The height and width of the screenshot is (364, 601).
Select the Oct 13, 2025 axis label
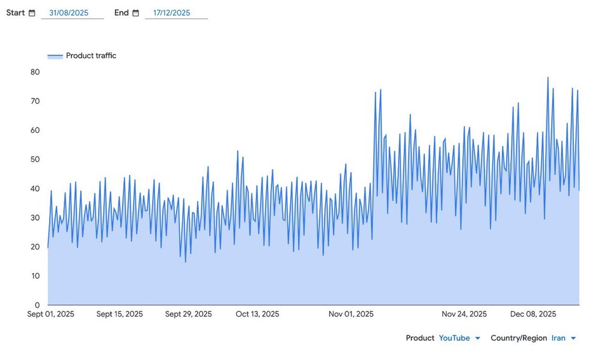click(x=257, y=314)
